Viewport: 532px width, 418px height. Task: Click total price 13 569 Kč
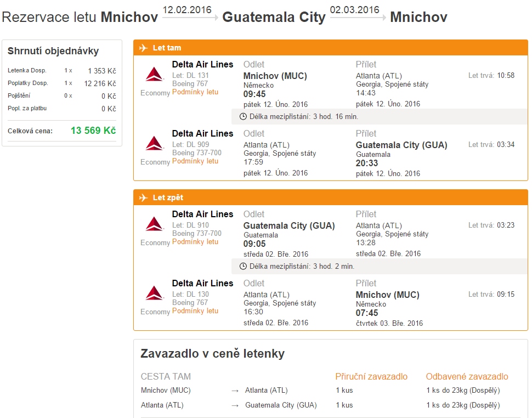pos(93,131)
